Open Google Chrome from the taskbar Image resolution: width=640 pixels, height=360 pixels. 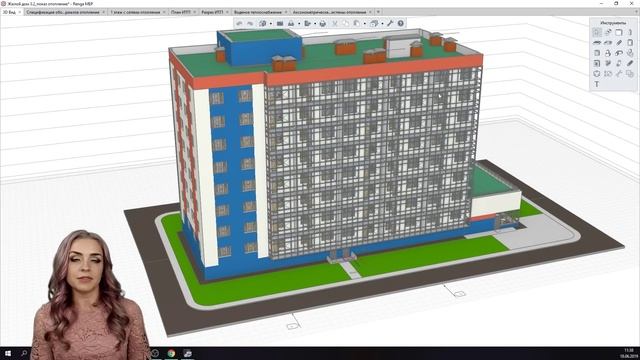pyautogui.click(x=171, y=353)
